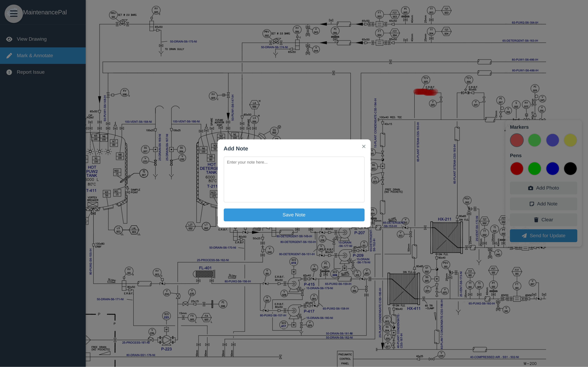Pick the red marker color
This screenshot has width=588, height=367.
pyautogui.click(x=517, y=140)
